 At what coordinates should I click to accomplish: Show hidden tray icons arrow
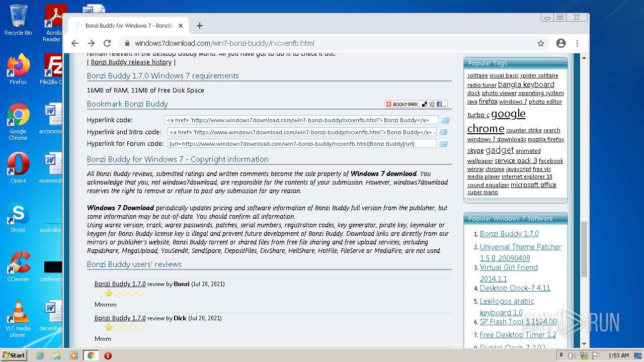[561, 355]
